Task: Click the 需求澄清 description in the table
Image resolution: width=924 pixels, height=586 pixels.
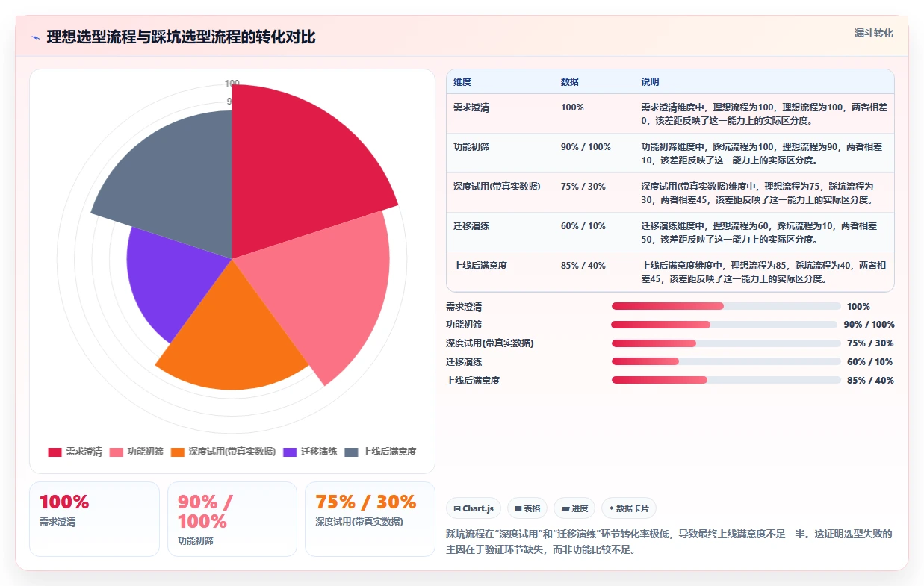Action: [764, 113]
